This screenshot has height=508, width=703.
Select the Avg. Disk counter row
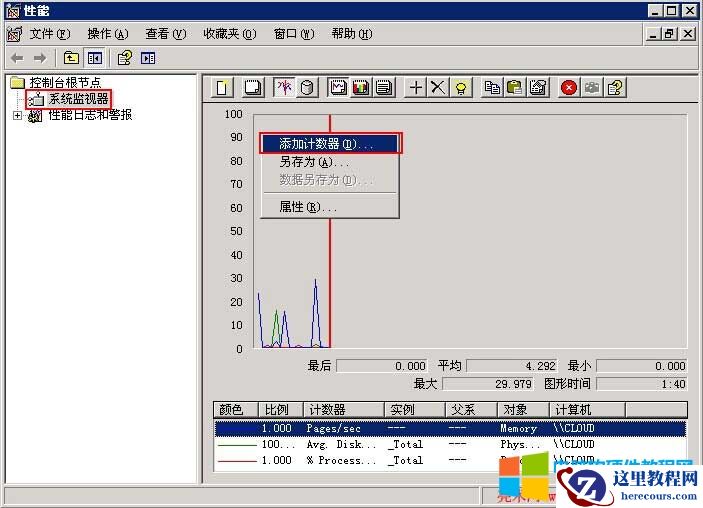tap(450, 444)
